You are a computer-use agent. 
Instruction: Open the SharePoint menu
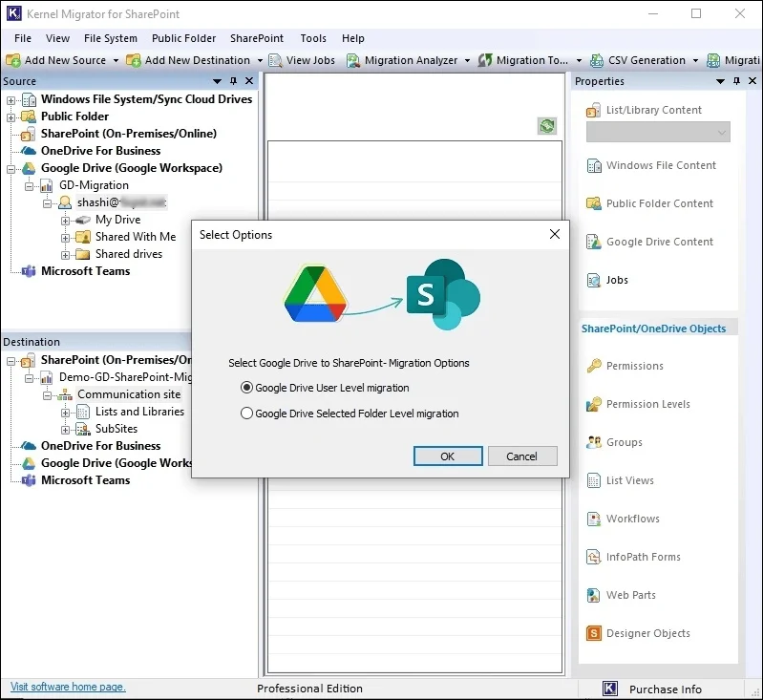(257, 38)
